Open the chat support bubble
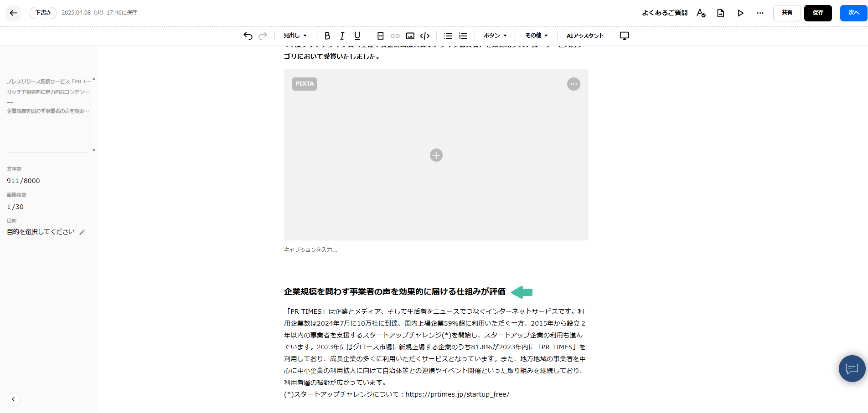The width and height of the screenshot is (868, 413). [x=852, y=368]
